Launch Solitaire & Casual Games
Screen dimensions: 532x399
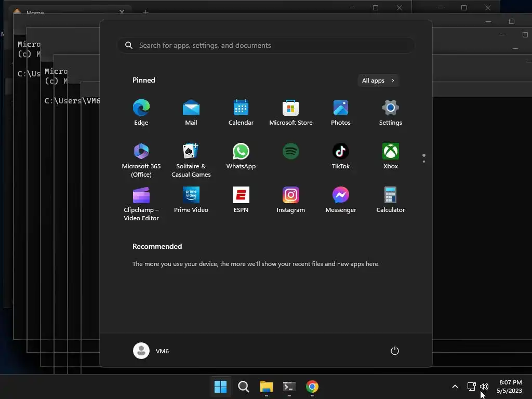pyautogui.click(x=191, y=160)
